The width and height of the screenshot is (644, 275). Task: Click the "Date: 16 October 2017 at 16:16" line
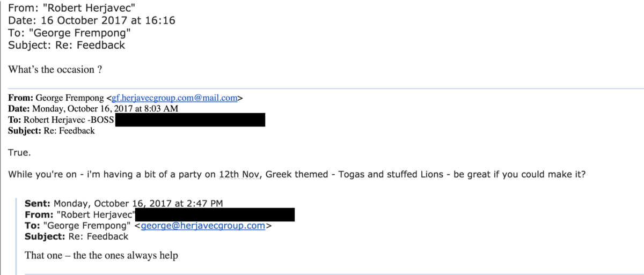(x=92, y=21)
